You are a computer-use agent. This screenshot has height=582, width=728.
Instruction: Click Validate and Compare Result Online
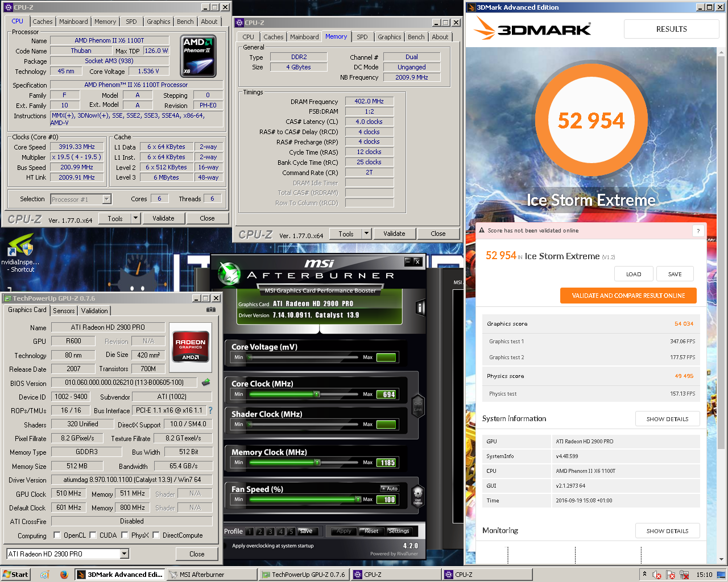pyautogui.click(x=628, y=296)
